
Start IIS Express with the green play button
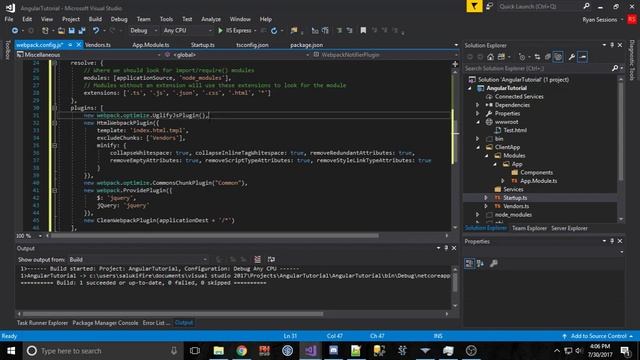(x=220, y=31)
